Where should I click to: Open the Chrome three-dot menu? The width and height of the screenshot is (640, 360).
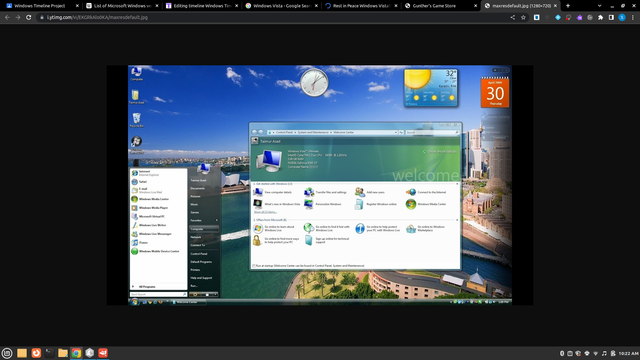click(x=633, y=18)
